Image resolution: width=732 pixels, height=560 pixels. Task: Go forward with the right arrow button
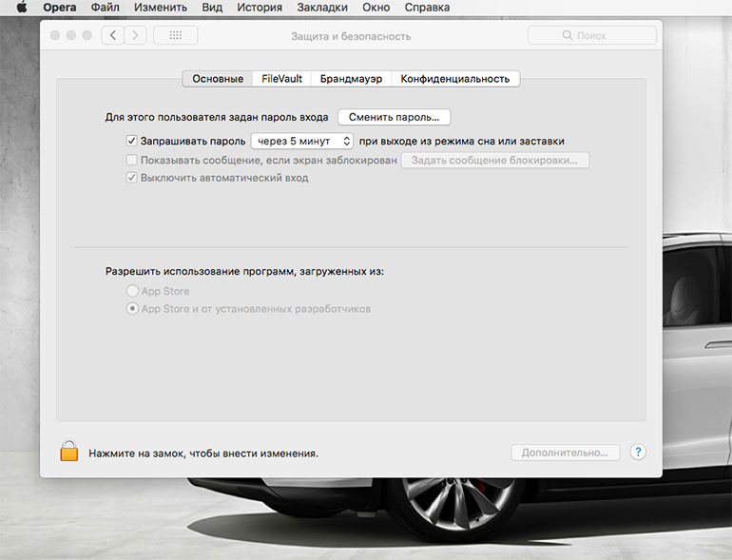[x=135, y=35]
